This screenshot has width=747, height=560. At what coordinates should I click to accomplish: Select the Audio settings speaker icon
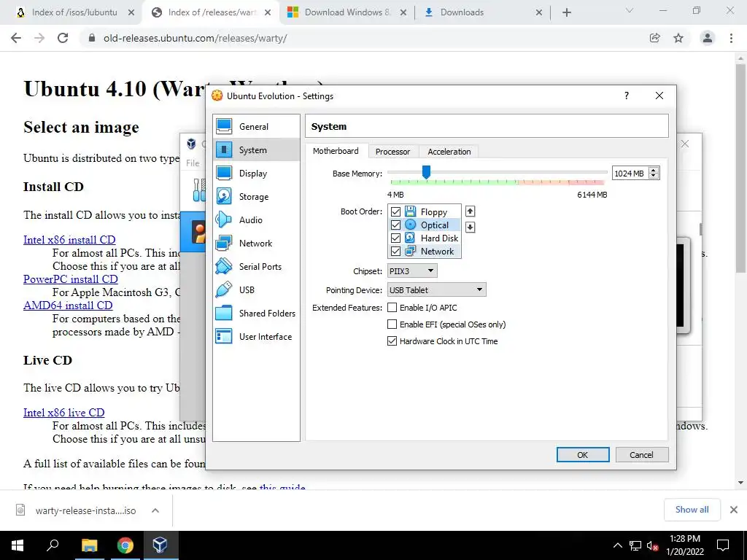pyautogui.click(x=224, y=220)
